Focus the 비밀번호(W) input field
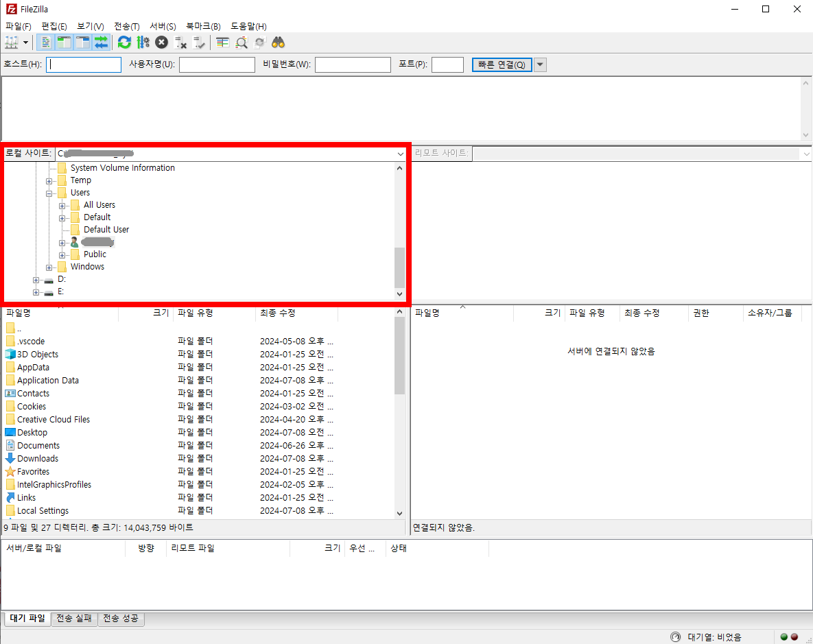 (x=353, y=65)
